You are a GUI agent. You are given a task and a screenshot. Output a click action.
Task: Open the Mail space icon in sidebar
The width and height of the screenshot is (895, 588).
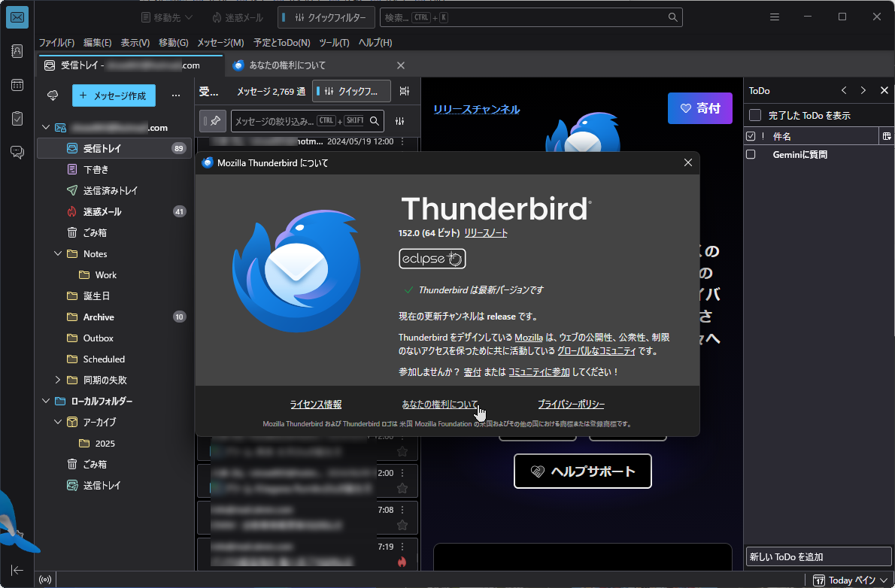pyautogui.click(x=17, y=17)
